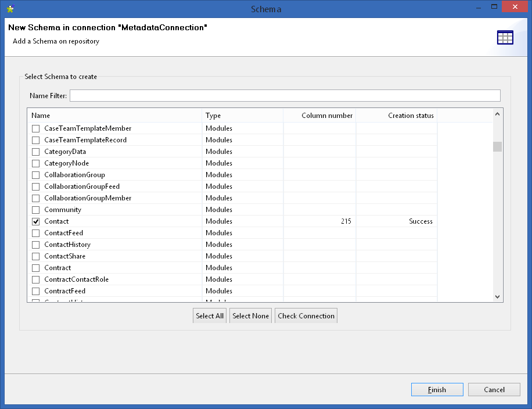The height and width of the screenshot is (409, 532).
Task: Enable the CategoryData checkbox
Action: click(x=36, y=152)
